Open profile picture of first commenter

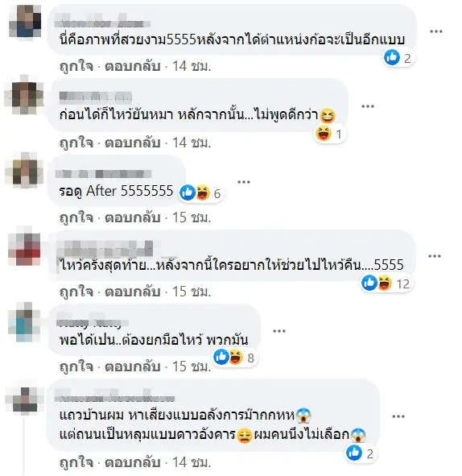click(x=25, y=21)
